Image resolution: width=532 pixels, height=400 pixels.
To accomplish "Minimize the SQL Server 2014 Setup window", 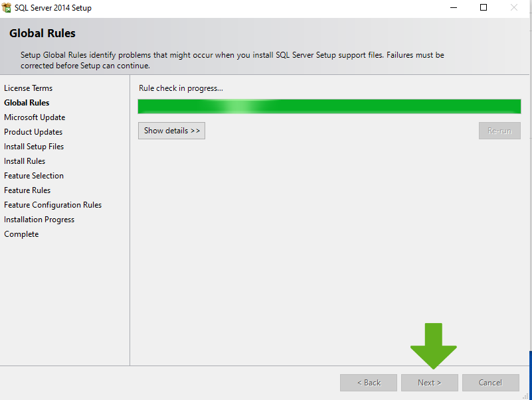I will click(x=453, y=8).
